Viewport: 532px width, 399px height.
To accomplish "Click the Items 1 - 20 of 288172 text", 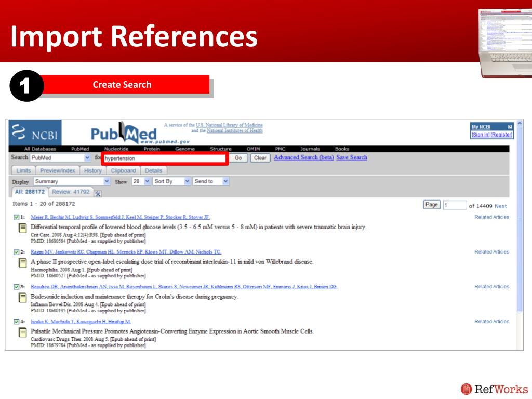I will point(44,204).
